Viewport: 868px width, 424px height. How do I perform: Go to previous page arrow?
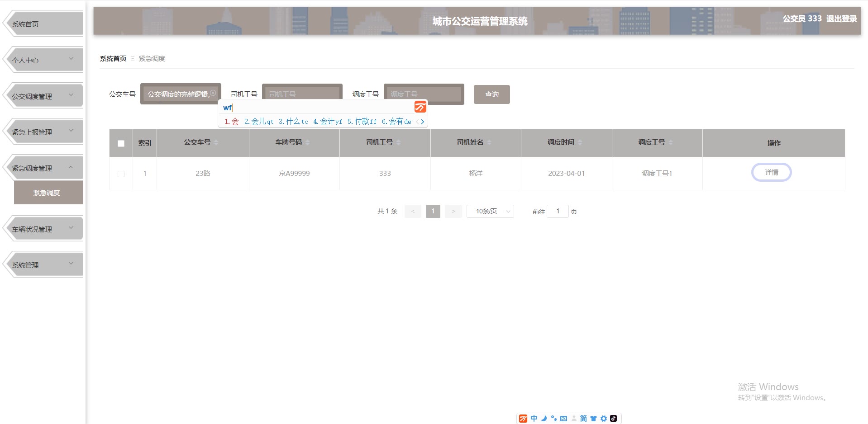(x=413, y=211)
